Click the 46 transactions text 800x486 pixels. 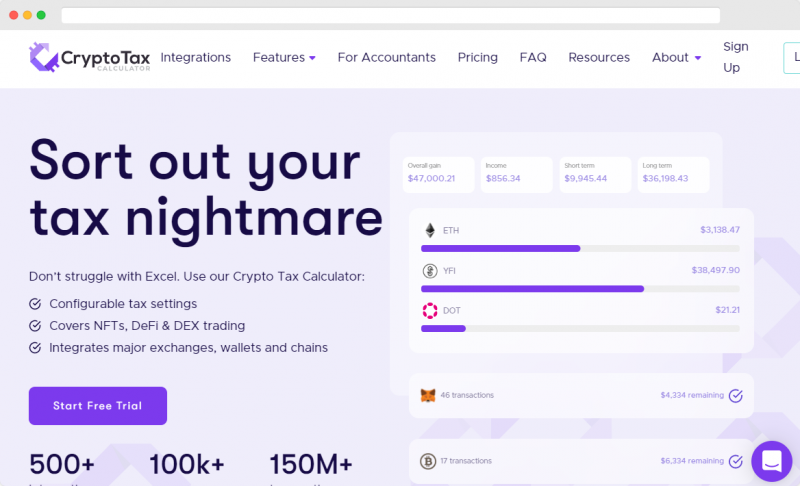click(x=467, y=395)
